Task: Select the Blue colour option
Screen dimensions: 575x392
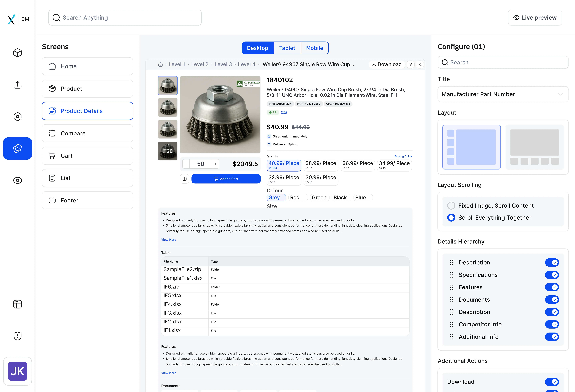Action: tap(363, 198)
